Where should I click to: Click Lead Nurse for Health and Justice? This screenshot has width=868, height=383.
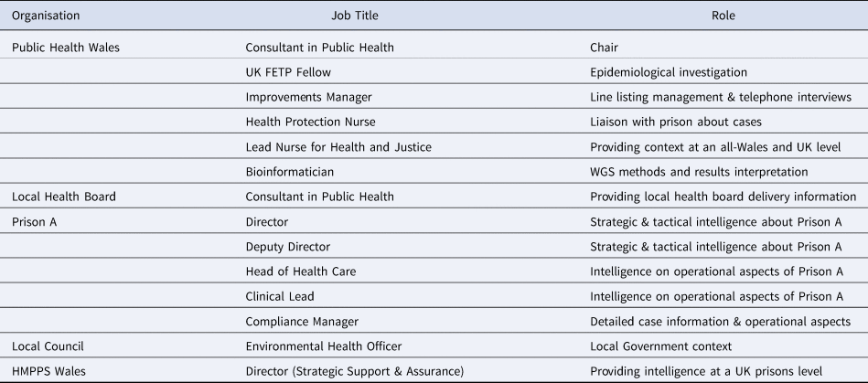(x=339, y=146)
